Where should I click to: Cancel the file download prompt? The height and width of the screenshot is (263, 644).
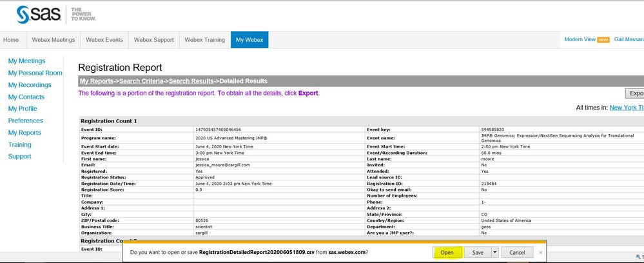tap(516, 252)
